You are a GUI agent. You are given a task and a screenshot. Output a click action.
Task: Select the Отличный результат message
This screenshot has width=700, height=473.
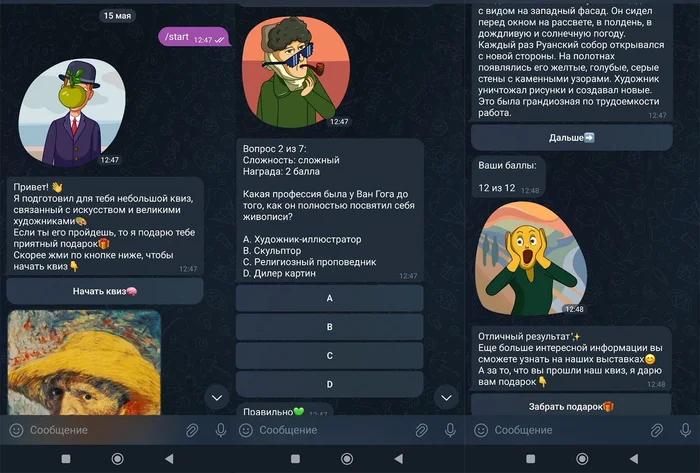pyautogui.click(x=572, y=359)
